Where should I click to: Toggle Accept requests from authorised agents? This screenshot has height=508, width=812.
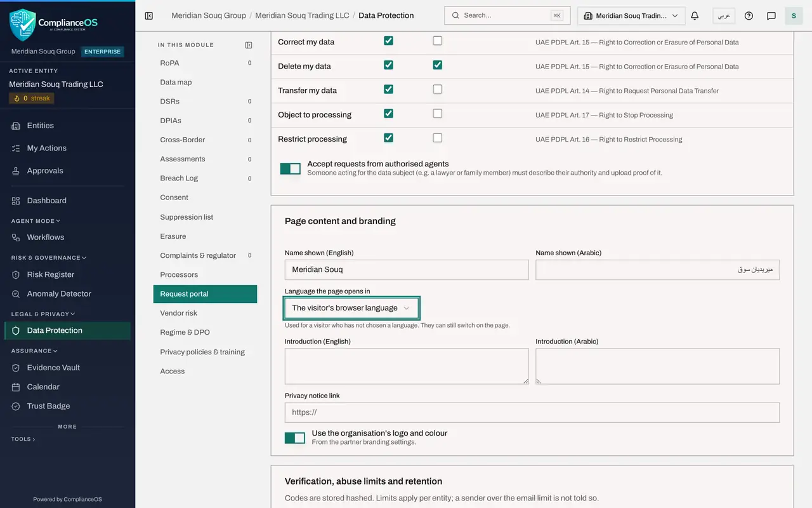[291, 169]
